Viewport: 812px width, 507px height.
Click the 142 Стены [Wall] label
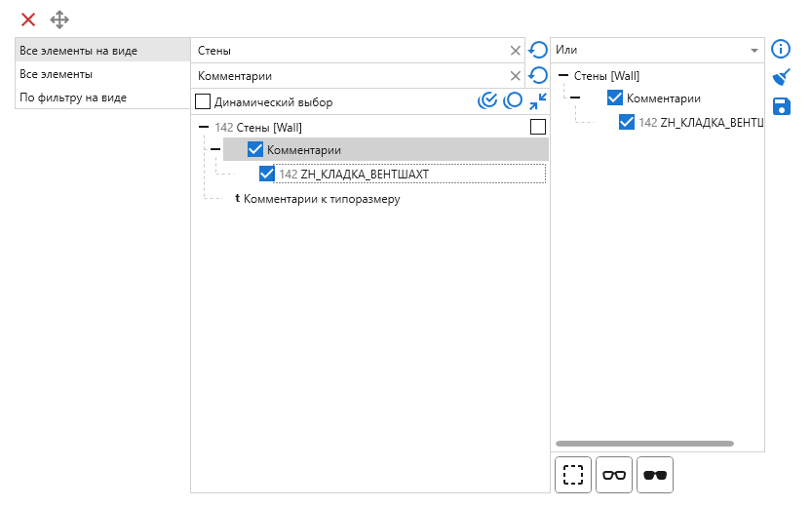click(x=258, y=128)
